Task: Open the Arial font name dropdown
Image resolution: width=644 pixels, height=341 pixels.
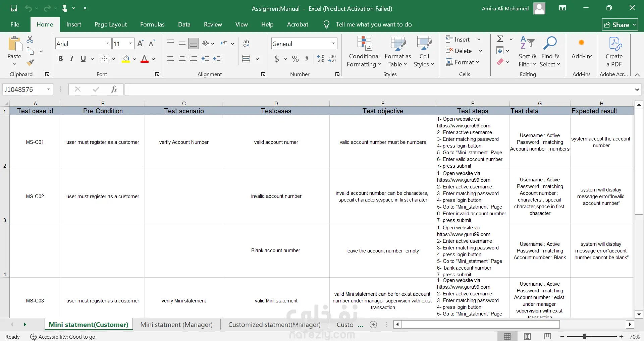Action: 108,44
